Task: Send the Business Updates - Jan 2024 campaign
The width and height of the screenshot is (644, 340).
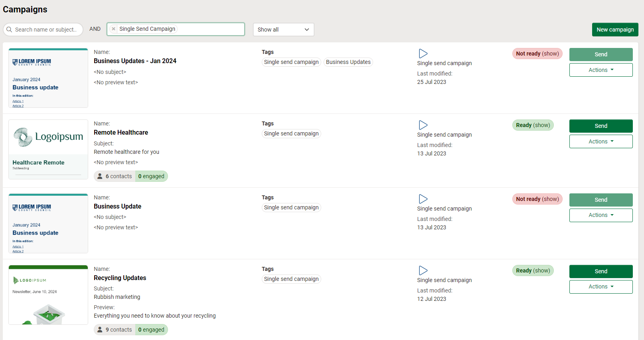Action: pos(601,54)
